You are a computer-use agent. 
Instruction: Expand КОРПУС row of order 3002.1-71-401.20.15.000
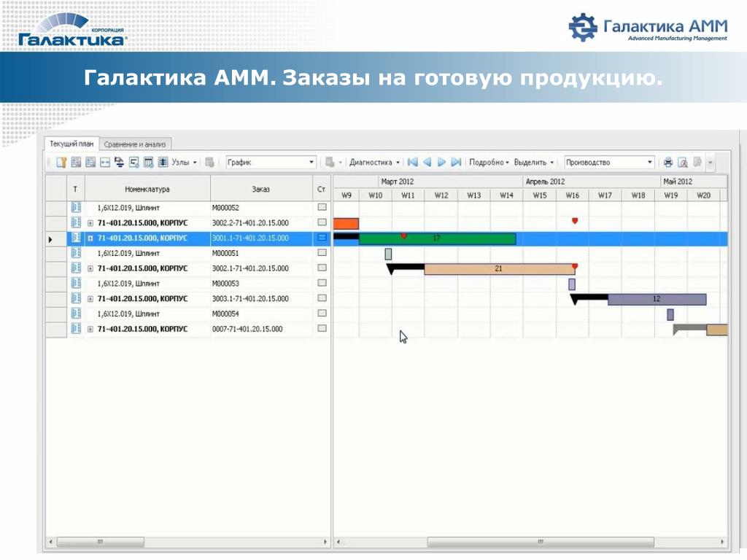tap(90, 268)
